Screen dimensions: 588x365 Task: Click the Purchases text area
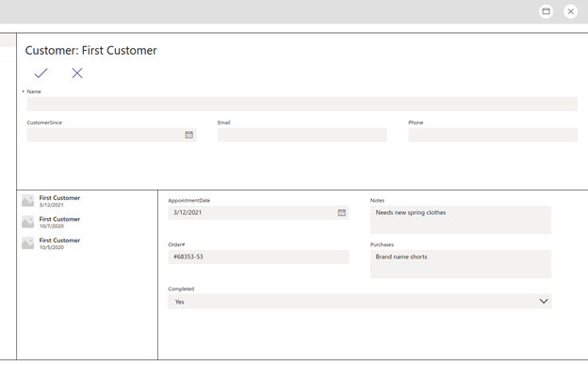[461, 264]
